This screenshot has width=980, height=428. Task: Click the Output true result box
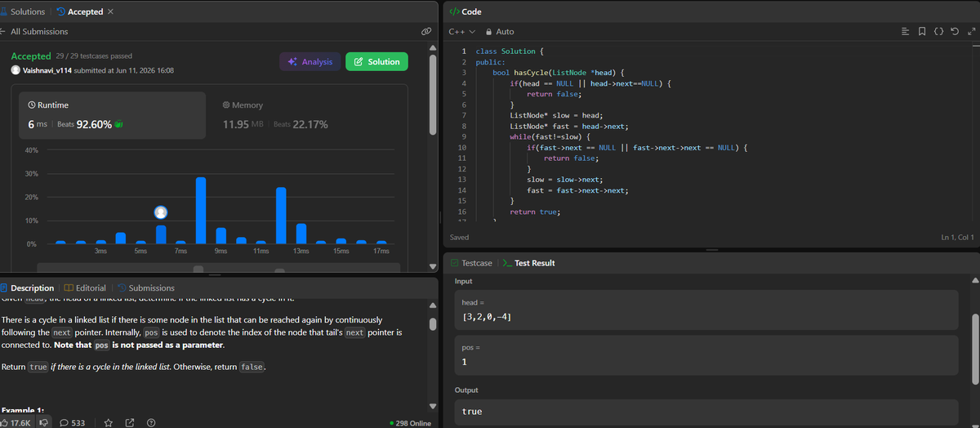(705, 412)
